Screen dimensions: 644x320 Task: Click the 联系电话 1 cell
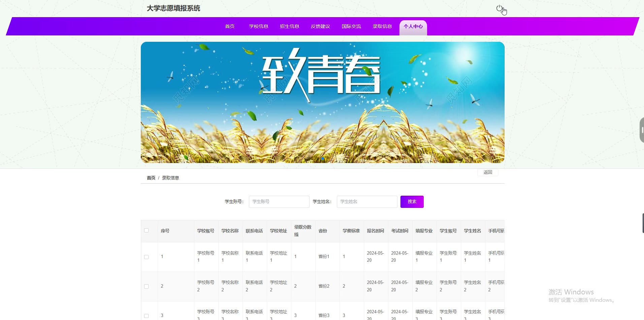[x=254, y=257]
